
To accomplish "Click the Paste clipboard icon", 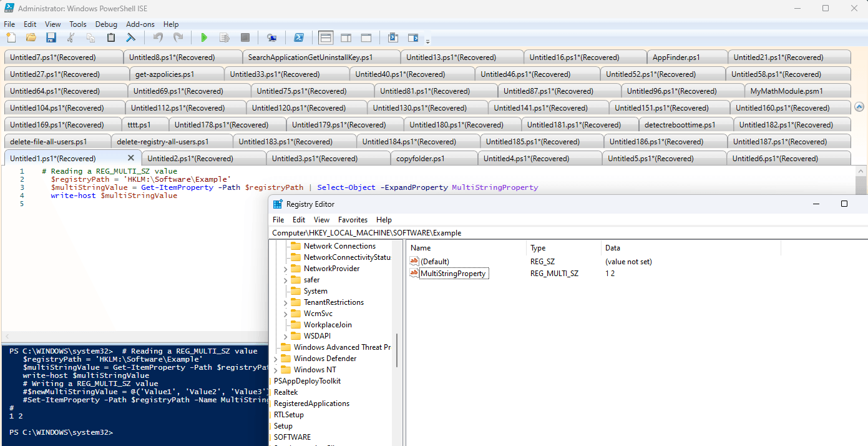I will click(x=110, y=37).
